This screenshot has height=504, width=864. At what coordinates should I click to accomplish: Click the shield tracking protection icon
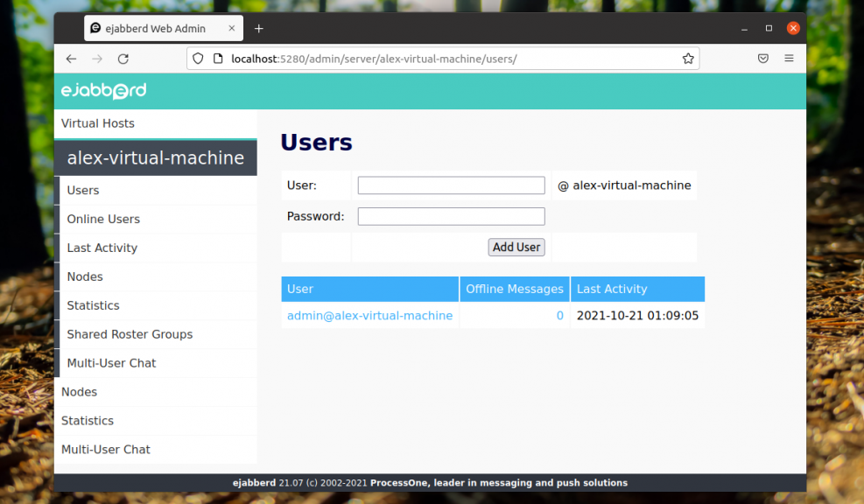[198, 59]
